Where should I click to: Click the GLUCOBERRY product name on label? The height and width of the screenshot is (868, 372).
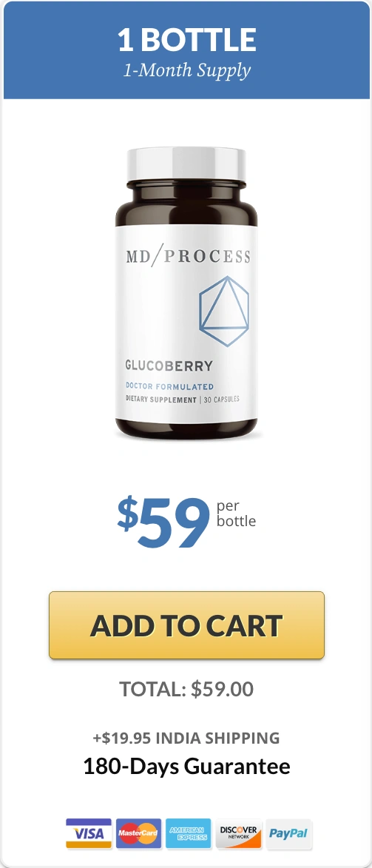(169, 366)
